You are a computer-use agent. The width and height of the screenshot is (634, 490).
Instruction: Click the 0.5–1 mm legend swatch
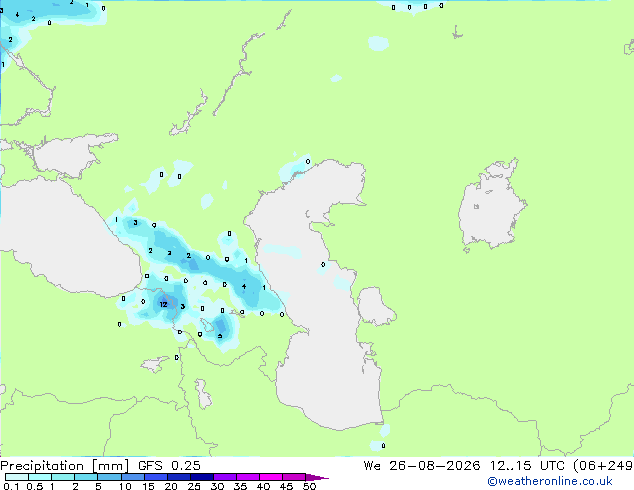40,477
